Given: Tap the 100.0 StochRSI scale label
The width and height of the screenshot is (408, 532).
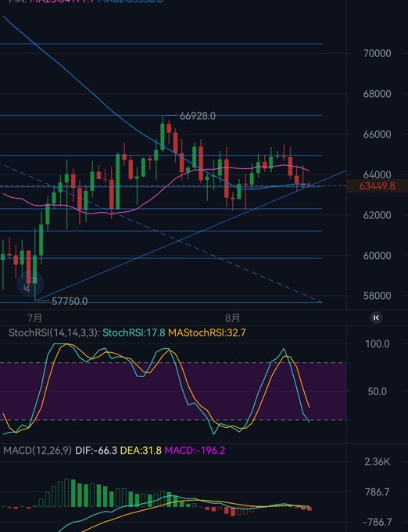Looking at the screenshot, I should (378, 344).
